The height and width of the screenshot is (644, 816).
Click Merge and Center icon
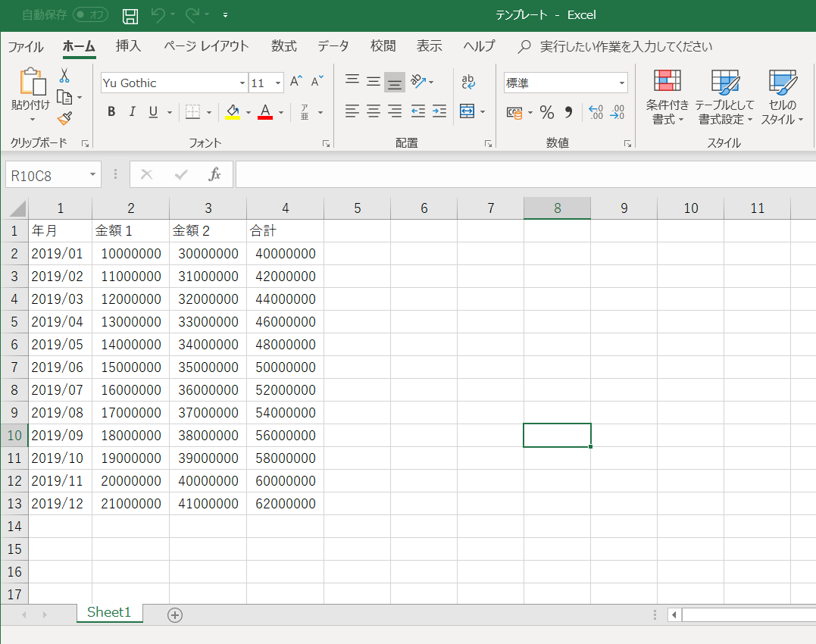(x=467, y=111)
